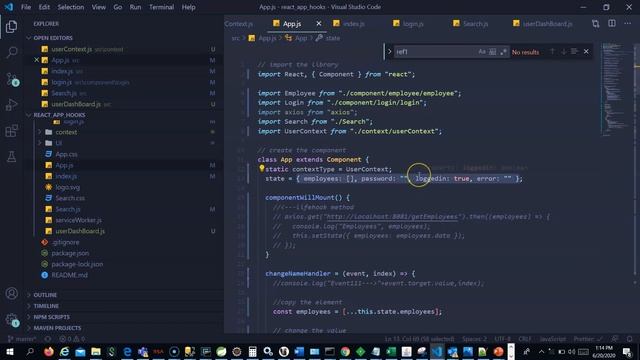Open the Test flask view
The width and height of the screenshot is (640, 360).
11,156
